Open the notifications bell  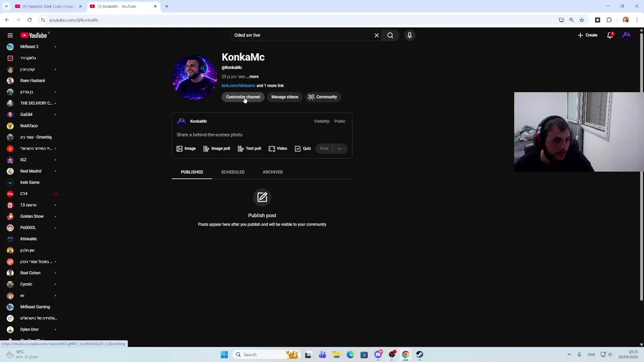coord(610,35)
